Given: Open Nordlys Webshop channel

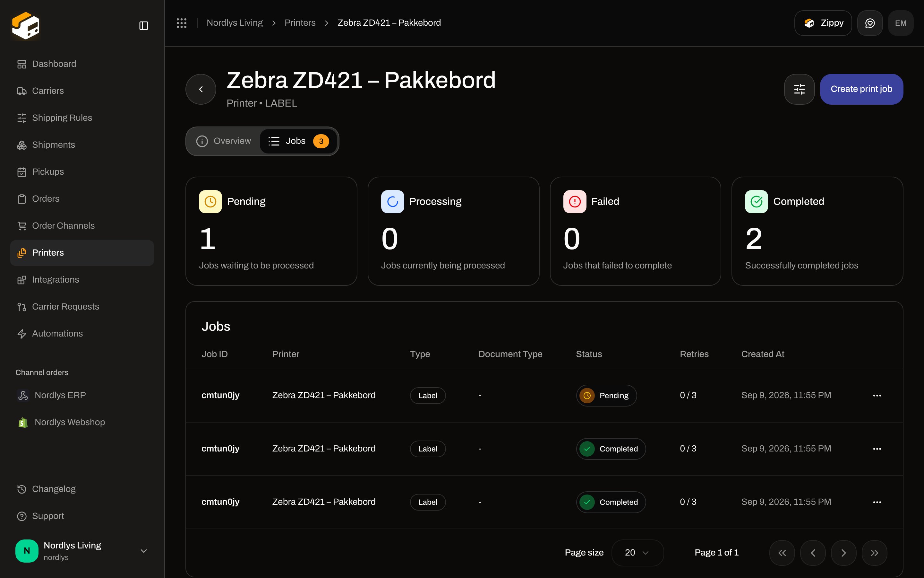Looking at the screenshot, I should point(82,422).
